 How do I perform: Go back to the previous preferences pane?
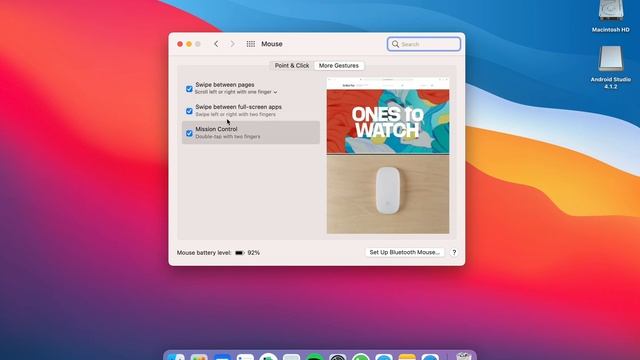(216, 44)
